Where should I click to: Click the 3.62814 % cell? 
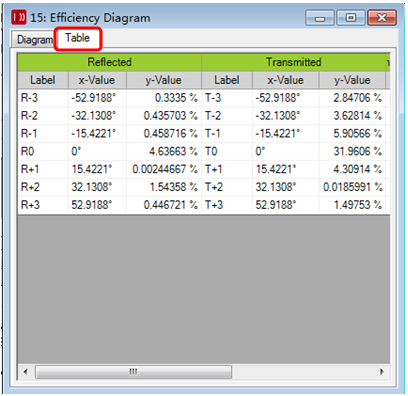(352, 116)
